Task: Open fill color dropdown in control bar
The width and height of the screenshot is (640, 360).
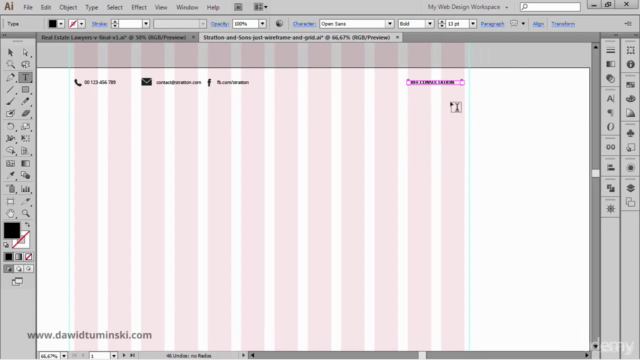Action: 61,24
